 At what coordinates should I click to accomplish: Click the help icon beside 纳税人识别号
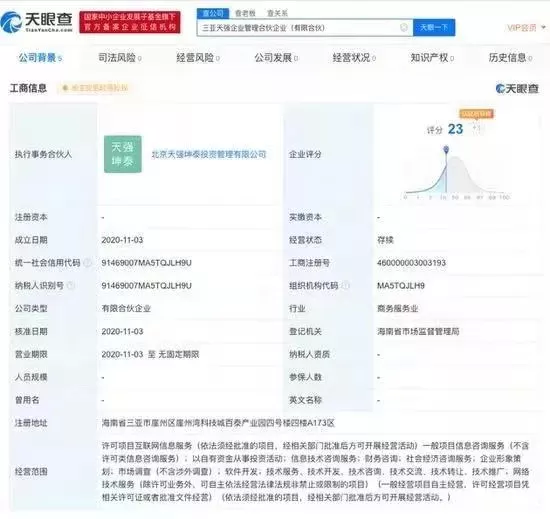point(71,285)
